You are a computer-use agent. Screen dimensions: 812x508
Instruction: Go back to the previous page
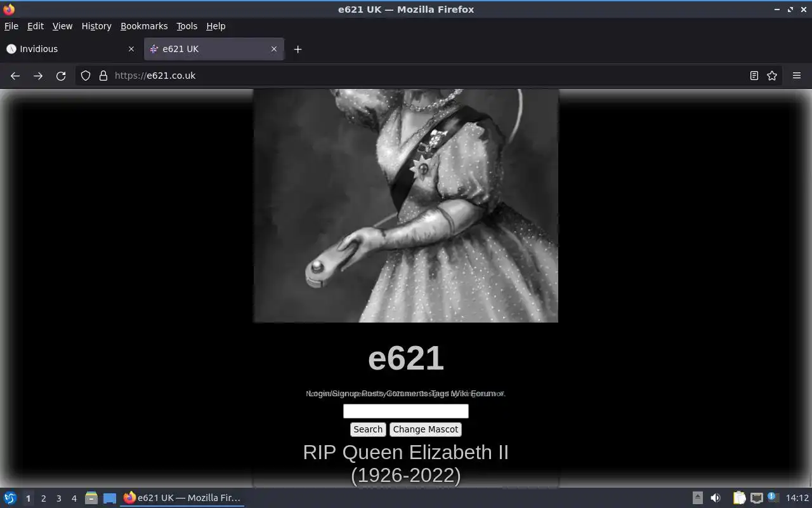(15, 76)
